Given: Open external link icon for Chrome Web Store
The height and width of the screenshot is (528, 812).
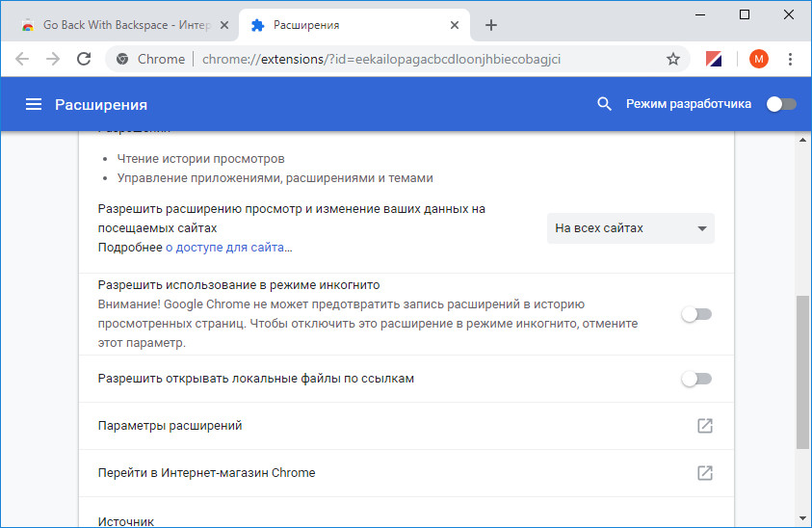Looking at the screenshot, I should click(x=704, y=473).
